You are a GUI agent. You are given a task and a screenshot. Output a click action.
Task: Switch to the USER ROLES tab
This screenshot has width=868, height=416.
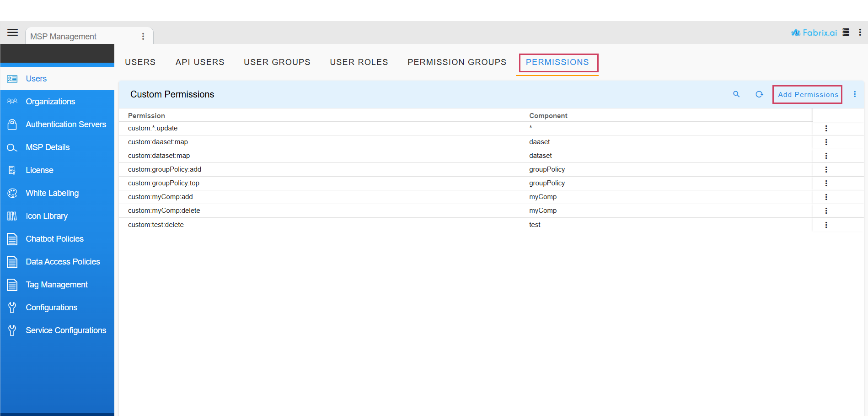coord(359,62)
